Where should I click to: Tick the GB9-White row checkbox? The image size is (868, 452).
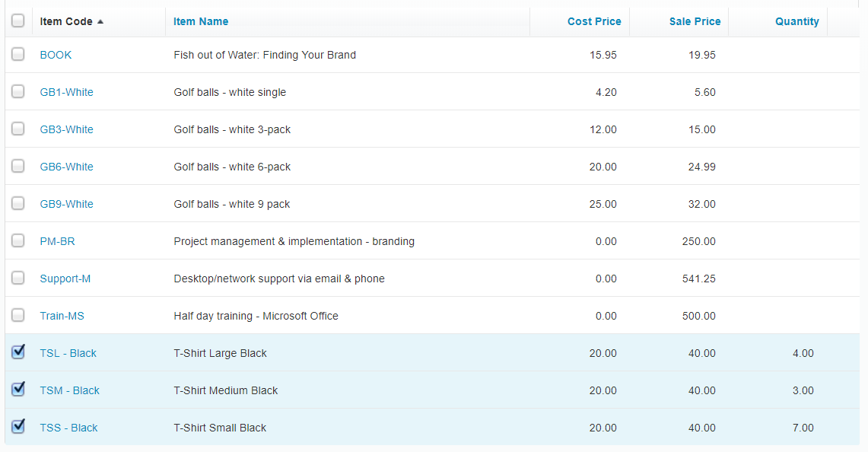tap(18, 202)
